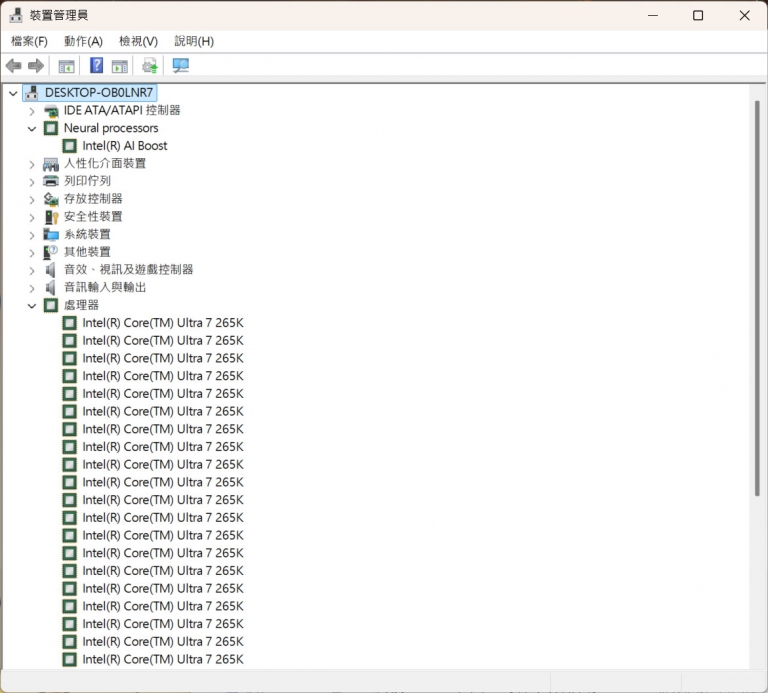
Task: Click the Forward arrow toolbar icon
Action: (36, 66)
